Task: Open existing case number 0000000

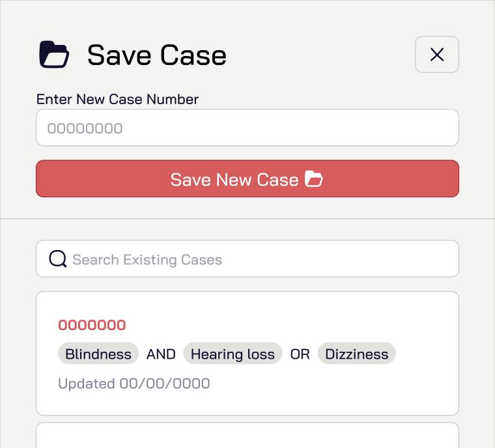Action: pyautogui.click(x=92, y=325)
